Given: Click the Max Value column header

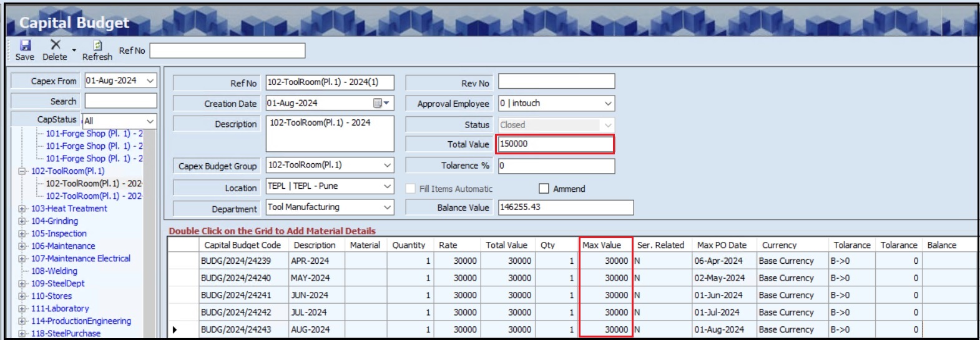Looking at the screenshot, I should 602,245.
